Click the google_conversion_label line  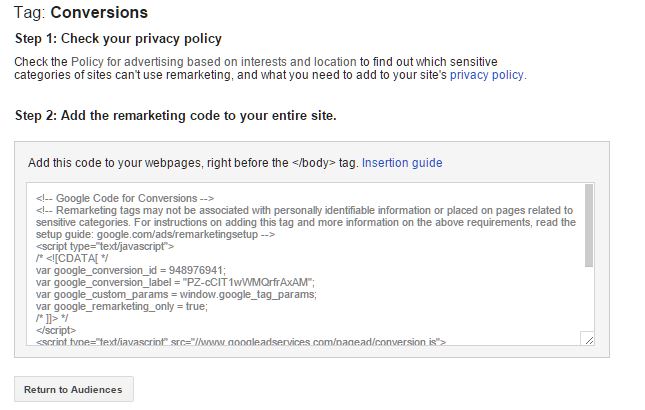(x=175, y=283)
